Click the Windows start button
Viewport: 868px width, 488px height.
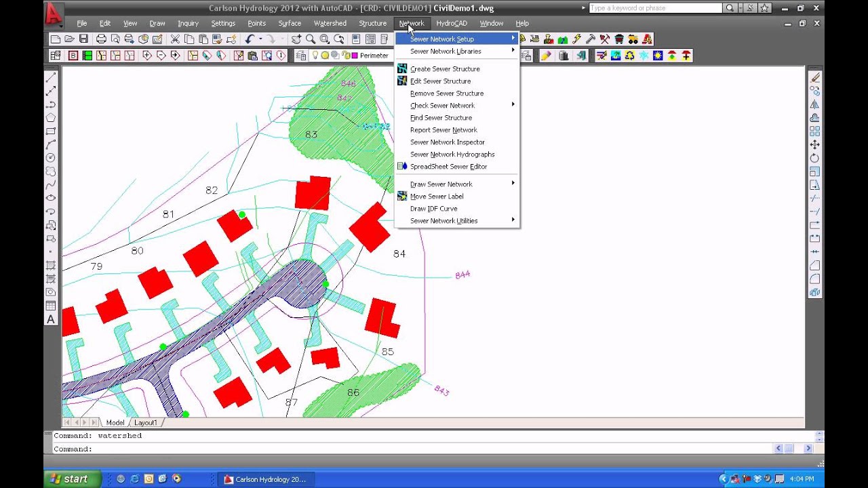pos(72,479)
